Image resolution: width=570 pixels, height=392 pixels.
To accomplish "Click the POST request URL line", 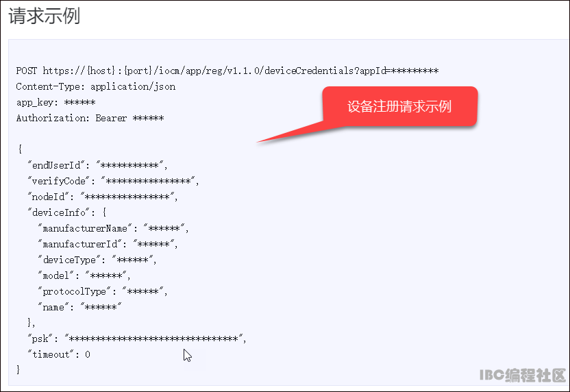I will (227, 71).
